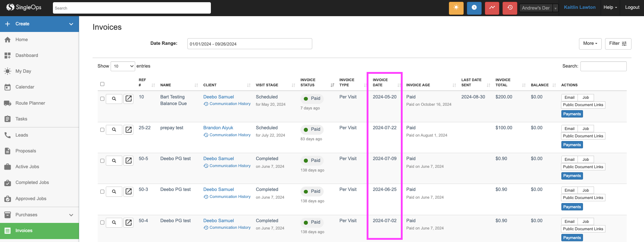Open the Help menu

[610, 7]
